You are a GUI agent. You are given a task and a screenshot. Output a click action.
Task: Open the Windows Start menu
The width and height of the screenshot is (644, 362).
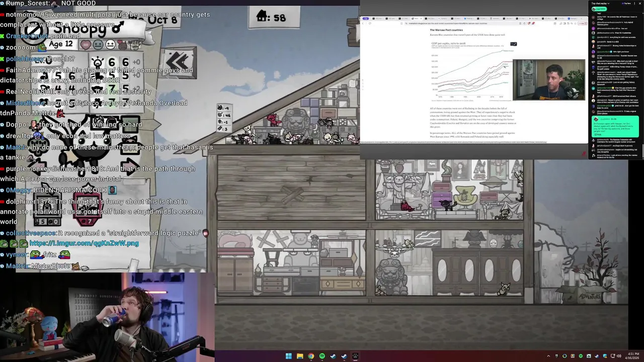coord(288,356)
